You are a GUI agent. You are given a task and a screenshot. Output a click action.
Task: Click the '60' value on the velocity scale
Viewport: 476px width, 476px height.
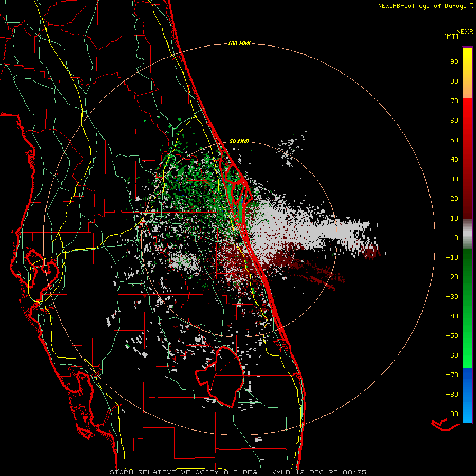(454, 120)
